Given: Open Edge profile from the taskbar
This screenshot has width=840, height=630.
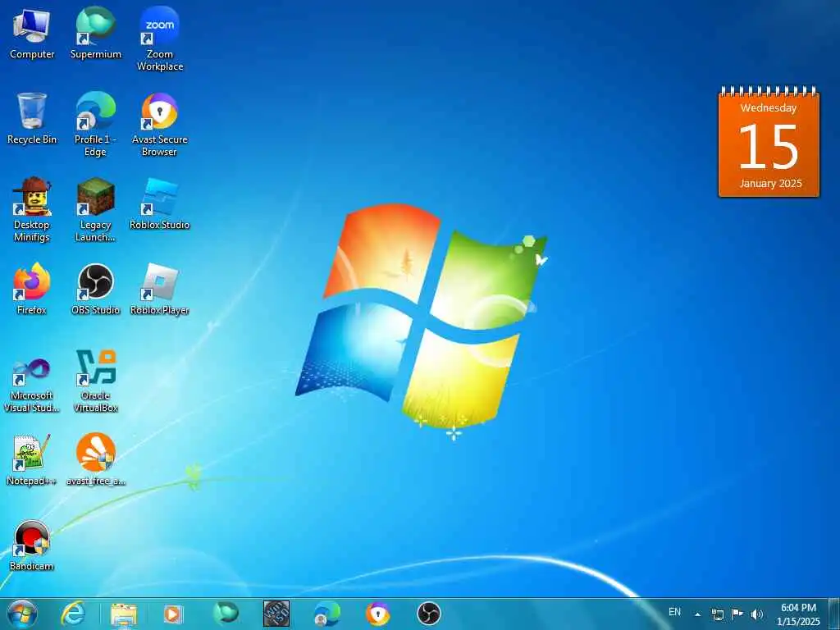Looking at the screenshot, I should 326,614.
